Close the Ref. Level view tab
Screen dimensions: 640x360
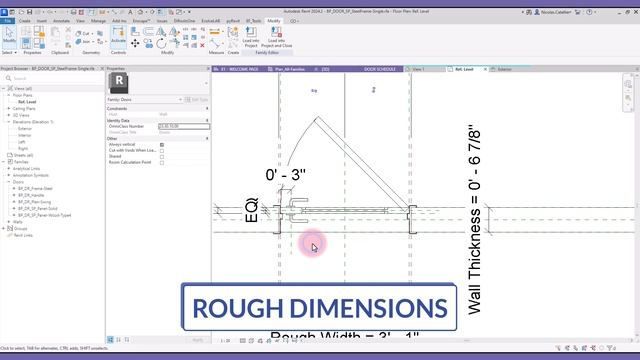[x=485, y=69]
